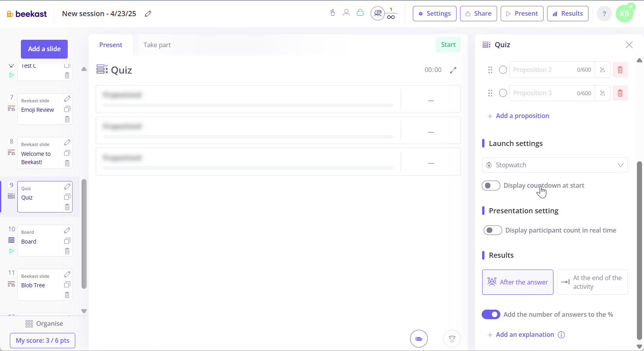Add image to Proposition 3
The image size is (644, 351).
tap(603, 93)
